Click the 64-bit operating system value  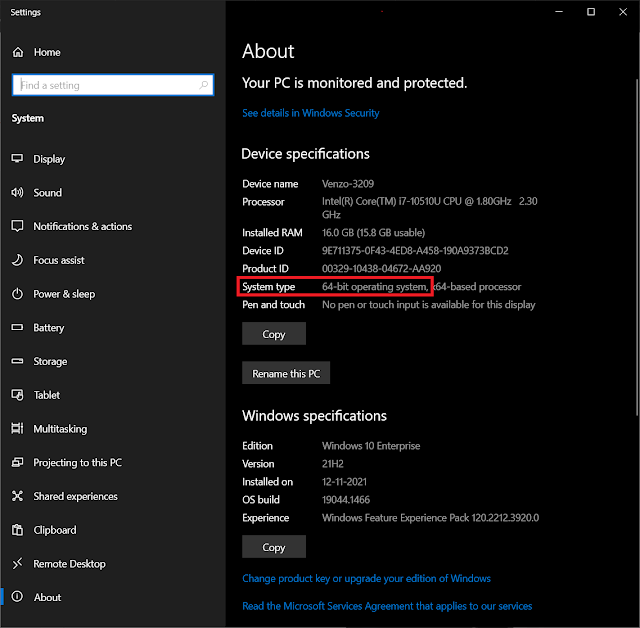[x=375, y=286]
